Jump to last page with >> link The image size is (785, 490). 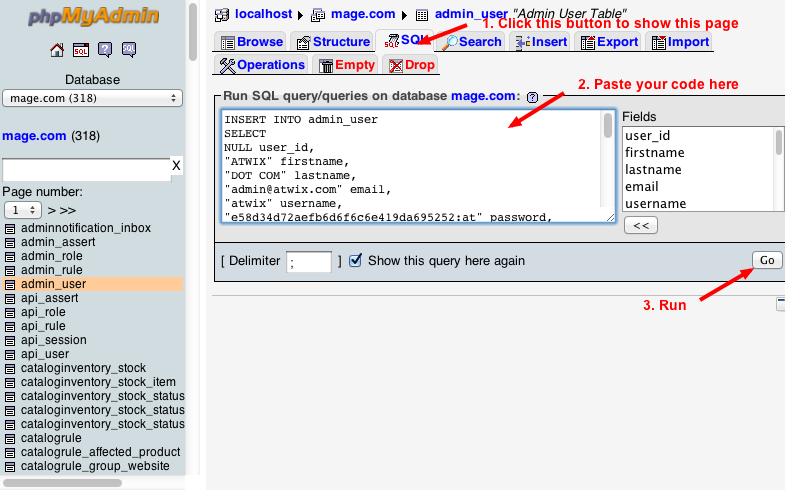pos(68,210)
